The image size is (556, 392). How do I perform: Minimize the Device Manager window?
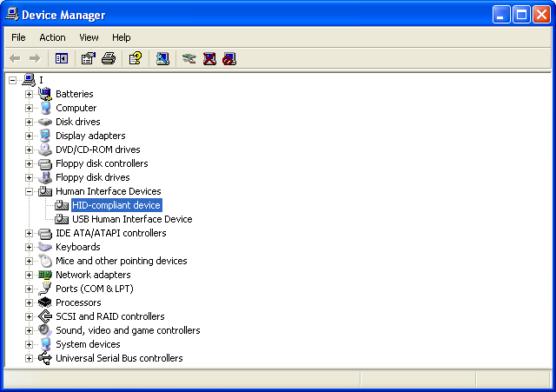tap(501, 15)
